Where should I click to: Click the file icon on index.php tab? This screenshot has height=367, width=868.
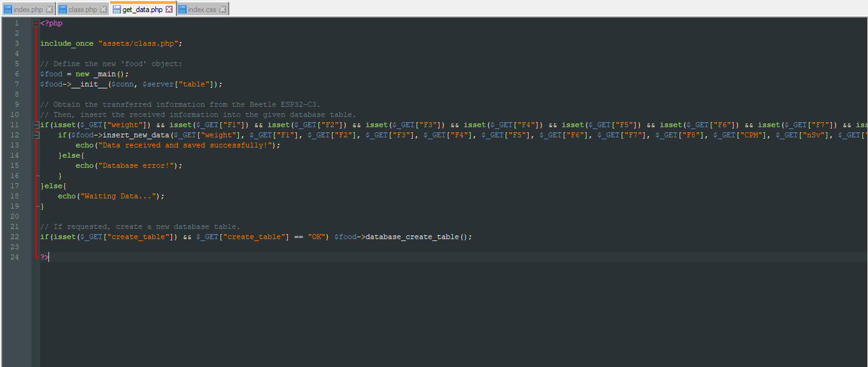point(8,10)
